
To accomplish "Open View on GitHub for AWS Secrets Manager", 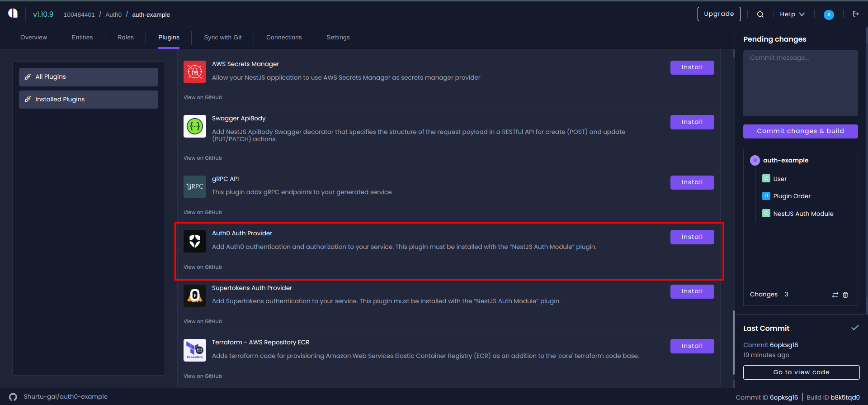I will [203, 97].
